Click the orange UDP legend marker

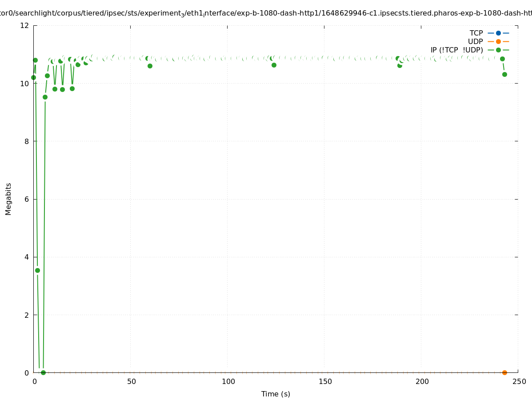coord(498,41)
